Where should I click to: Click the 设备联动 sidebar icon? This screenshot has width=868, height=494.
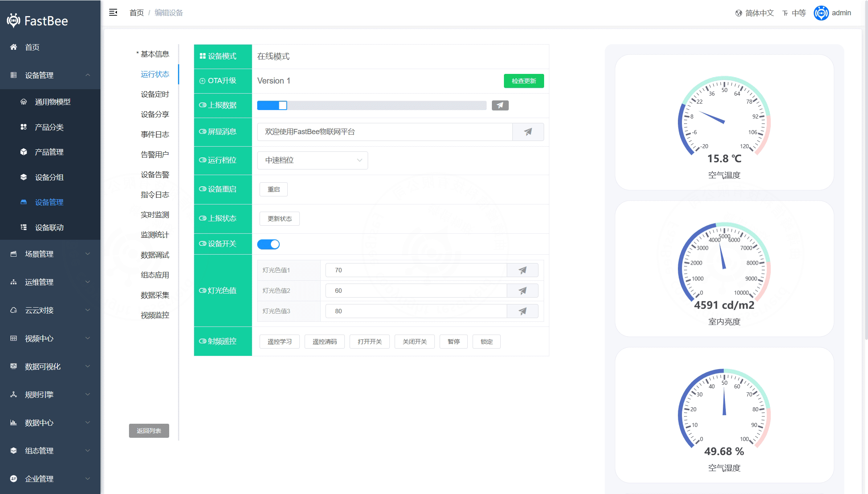(x=24, y=227)
